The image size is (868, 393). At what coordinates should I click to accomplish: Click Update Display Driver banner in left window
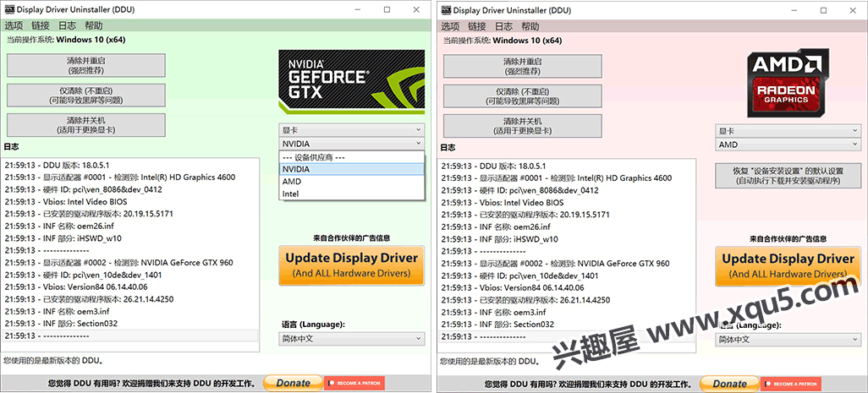coord(352,265)
